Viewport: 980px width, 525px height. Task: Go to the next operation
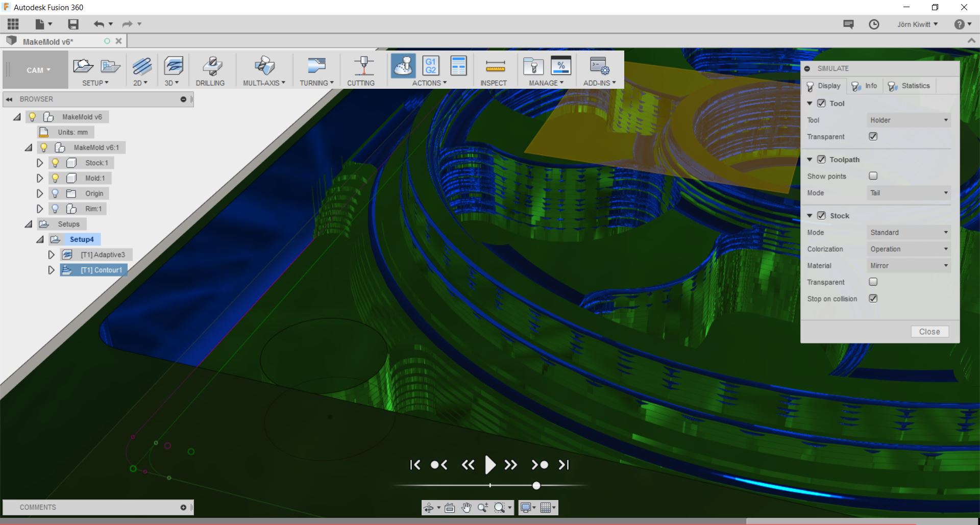tap(540, 465)
